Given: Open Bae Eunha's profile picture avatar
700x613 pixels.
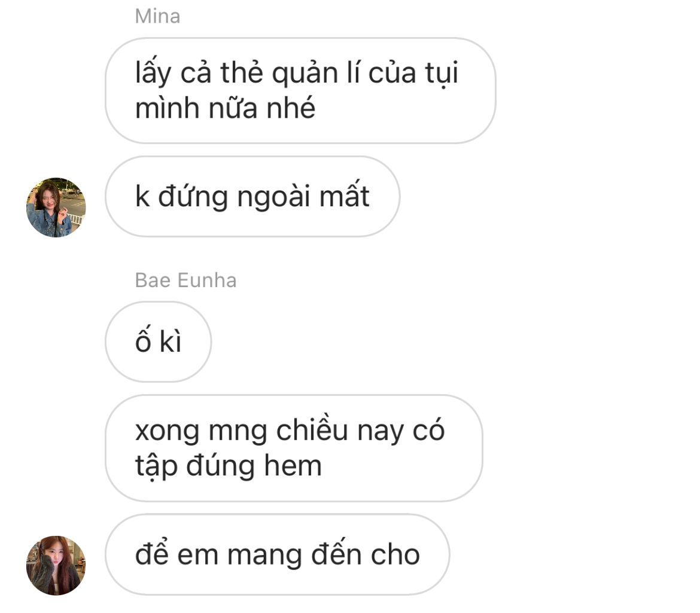Looking at the screenshot, I should pyautogui.click(x=56, y=565).
